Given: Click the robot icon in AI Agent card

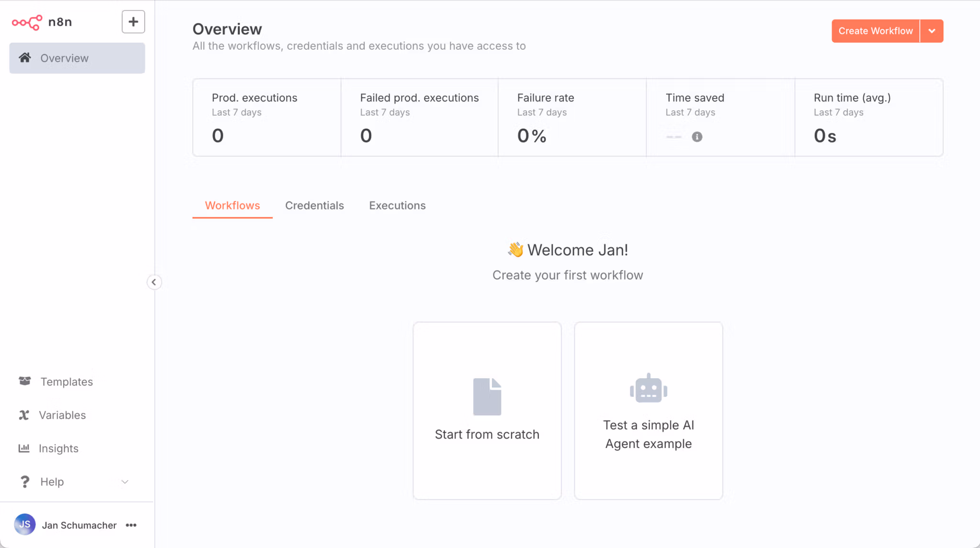Looking at the screenshot, I should coord(648,388).
